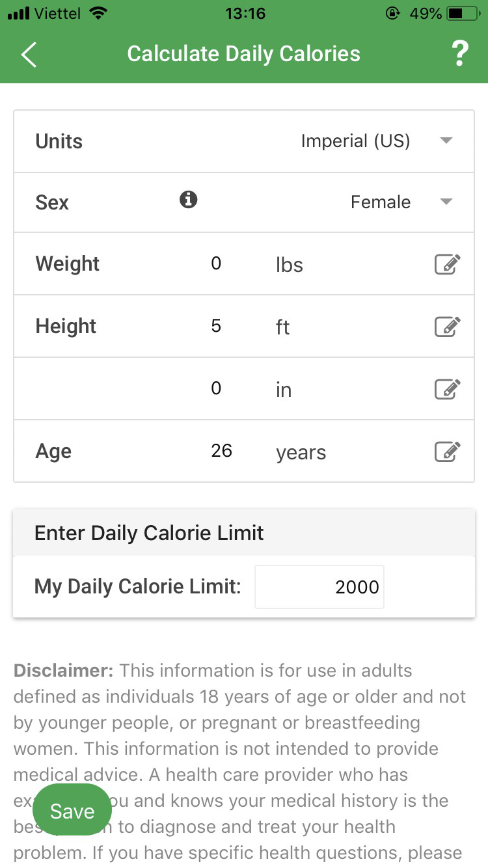Click the green Save button
The height and width of the screenshot is (868, 488).
coord(72,811)
